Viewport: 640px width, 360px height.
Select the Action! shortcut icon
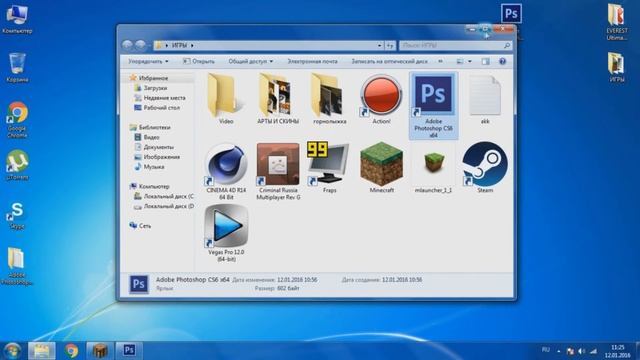pos(381,95)
